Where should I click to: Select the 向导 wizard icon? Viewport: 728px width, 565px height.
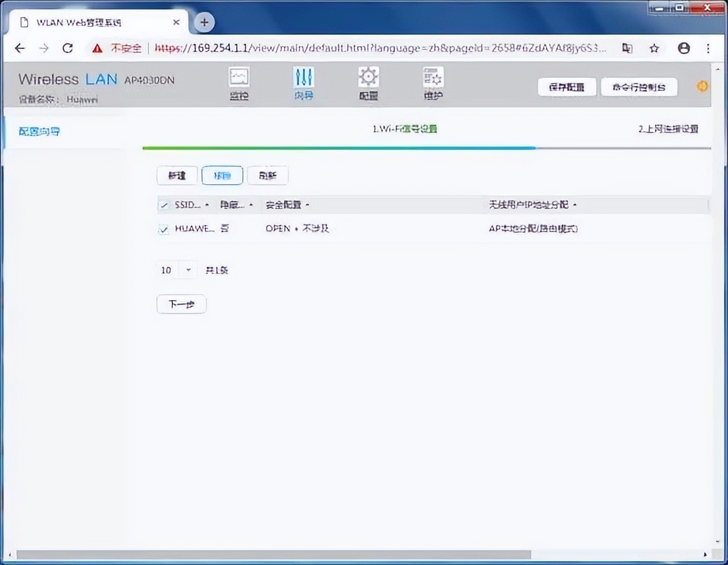[x=303, y=82]
